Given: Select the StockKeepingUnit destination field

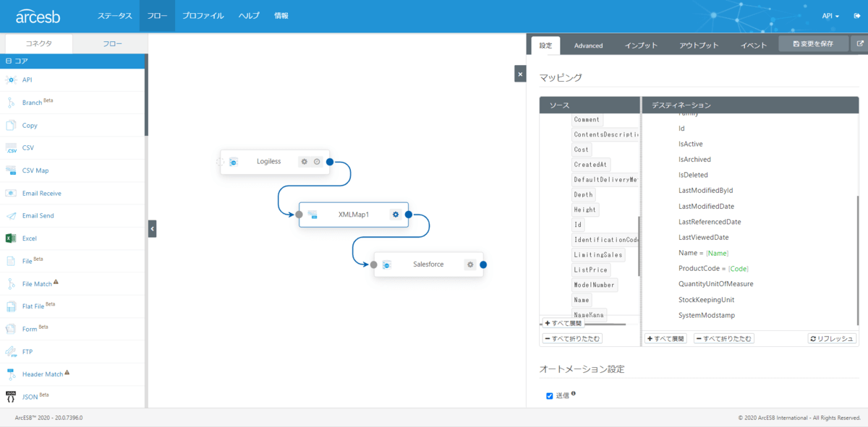Looking at the screenshot, I should click(707, 299).
